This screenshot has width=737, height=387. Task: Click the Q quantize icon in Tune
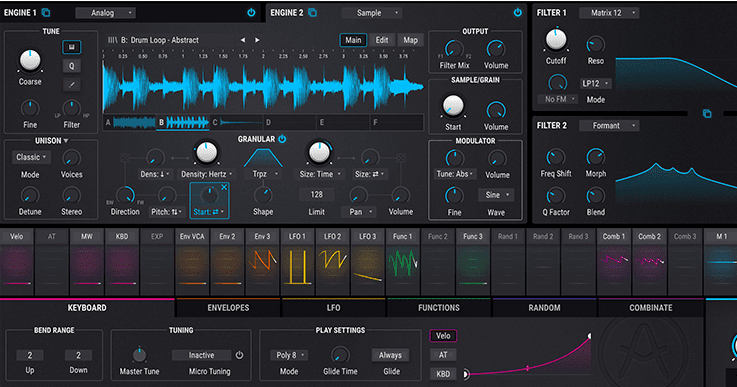click(x=71, y=66)
